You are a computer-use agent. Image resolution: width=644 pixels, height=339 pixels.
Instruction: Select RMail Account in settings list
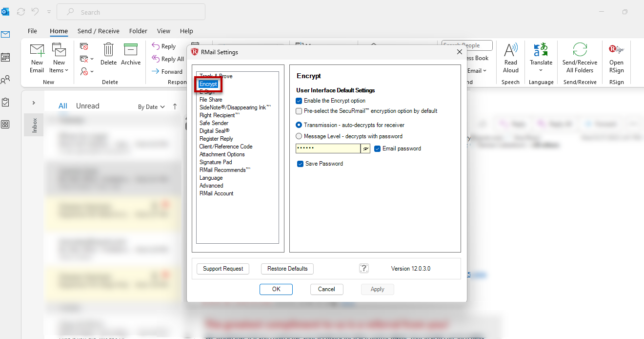tap(216, 193)
